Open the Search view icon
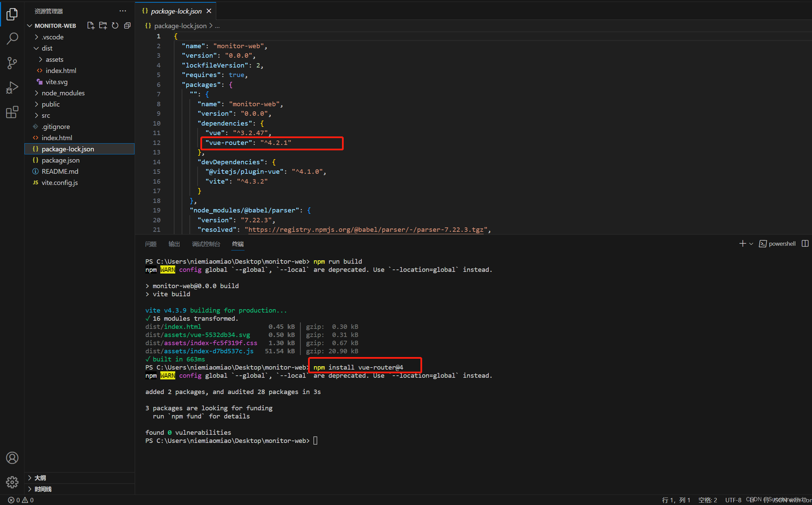This screenshot has height=505, width=812. (x=12, y=39)
